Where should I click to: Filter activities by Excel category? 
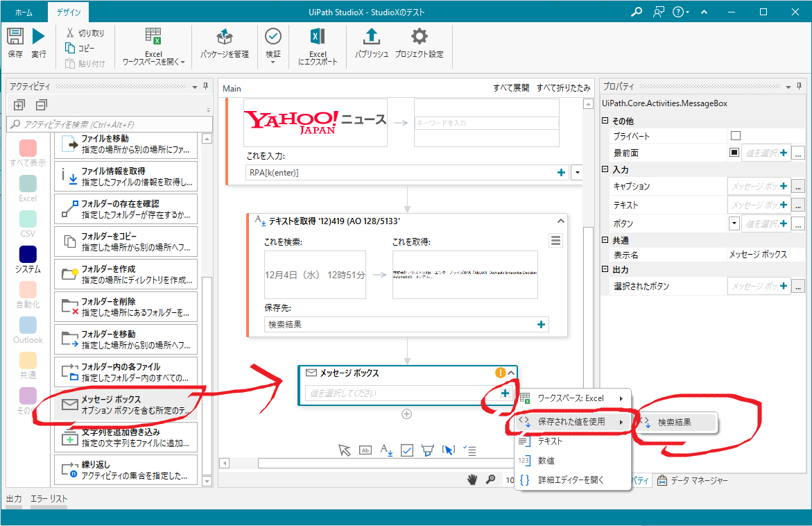point(28,189)
